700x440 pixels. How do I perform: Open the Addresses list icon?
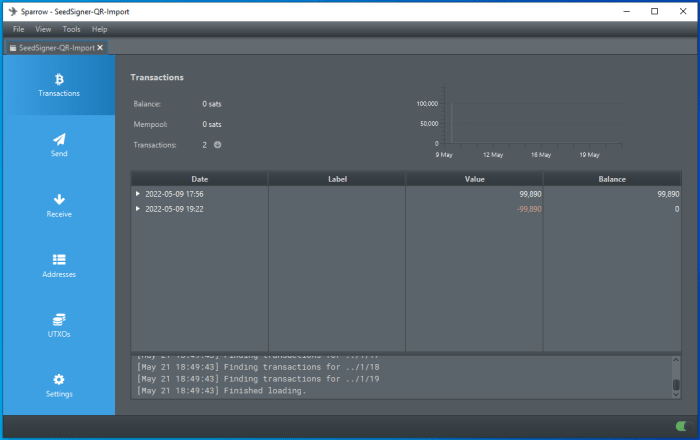[59, 260]
